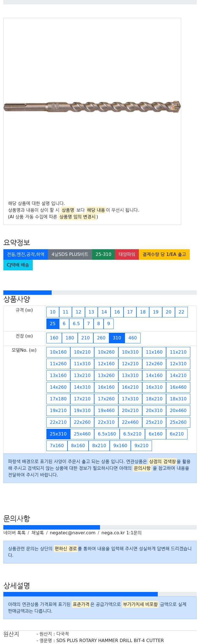Screen dimensions: 200x644
Task: Click the 25-310 green tag
Action: tap(104, 254)
